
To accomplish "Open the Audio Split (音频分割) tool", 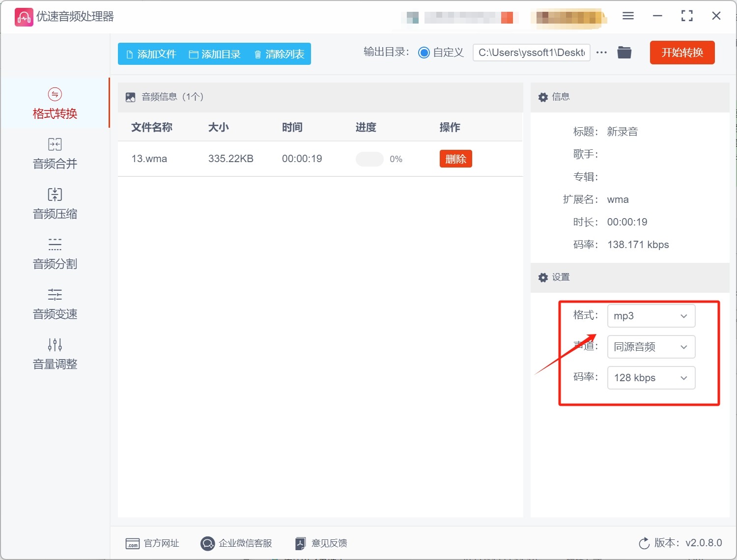I will click(55, 254).
